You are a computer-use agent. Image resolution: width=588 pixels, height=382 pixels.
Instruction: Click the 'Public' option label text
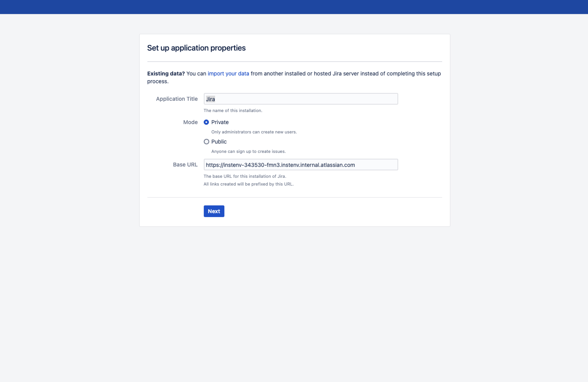click(x=219, y=142)
